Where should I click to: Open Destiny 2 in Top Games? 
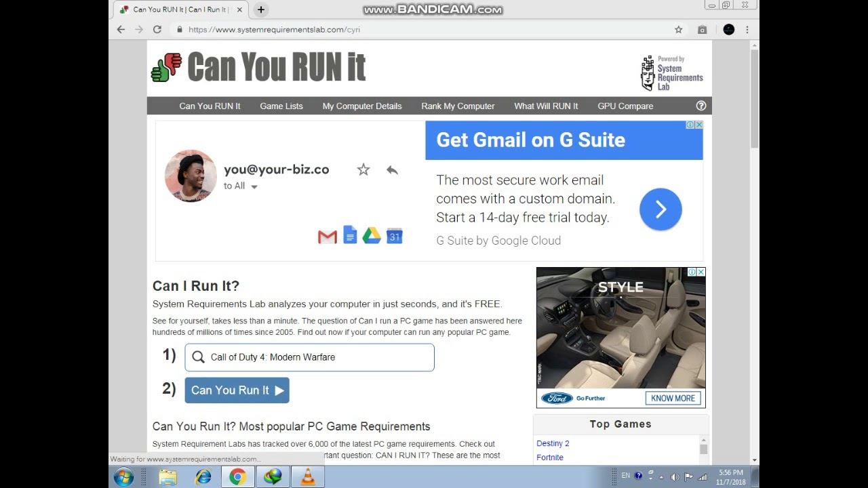coord(553,443)
